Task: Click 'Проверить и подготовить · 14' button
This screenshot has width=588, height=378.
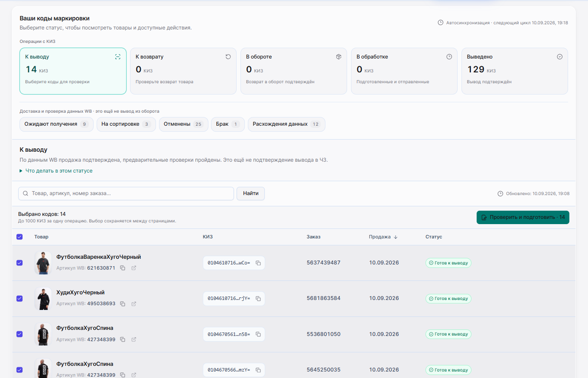Action: click(x=523, y=217)
